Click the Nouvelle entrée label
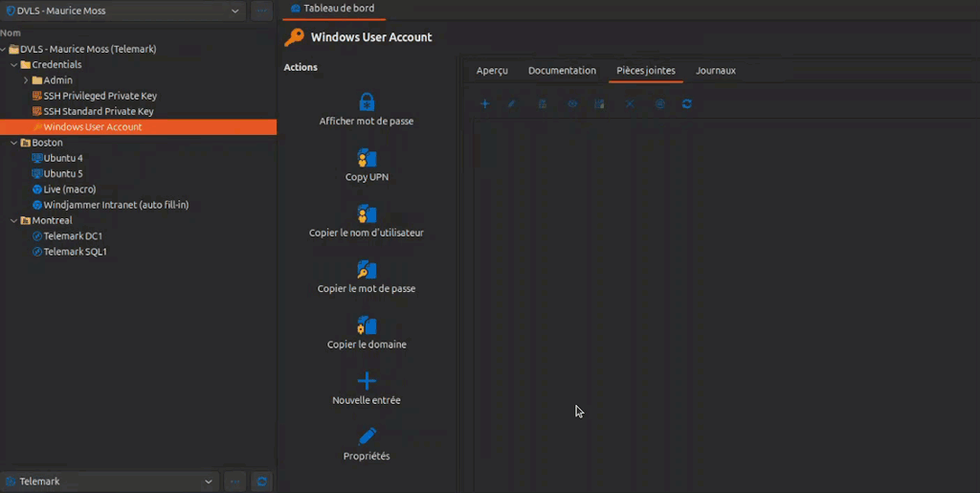This screenshot has height=493, width=980. [367, 400]
